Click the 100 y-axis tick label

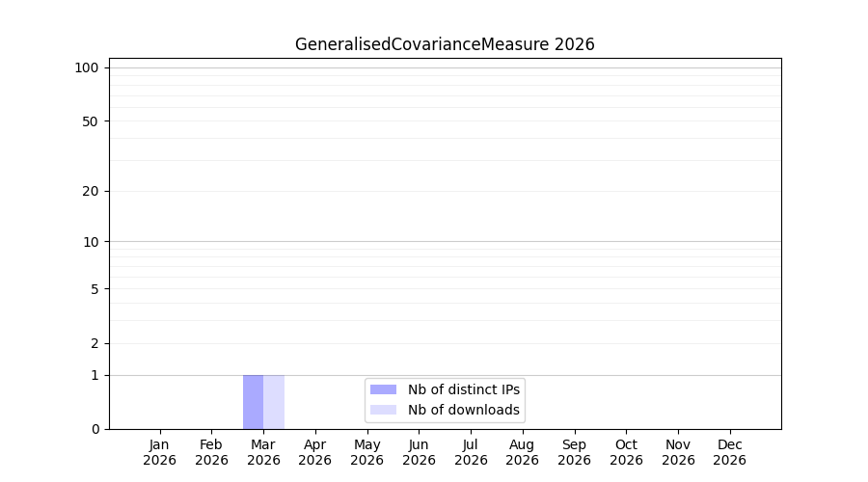[87, 68]
